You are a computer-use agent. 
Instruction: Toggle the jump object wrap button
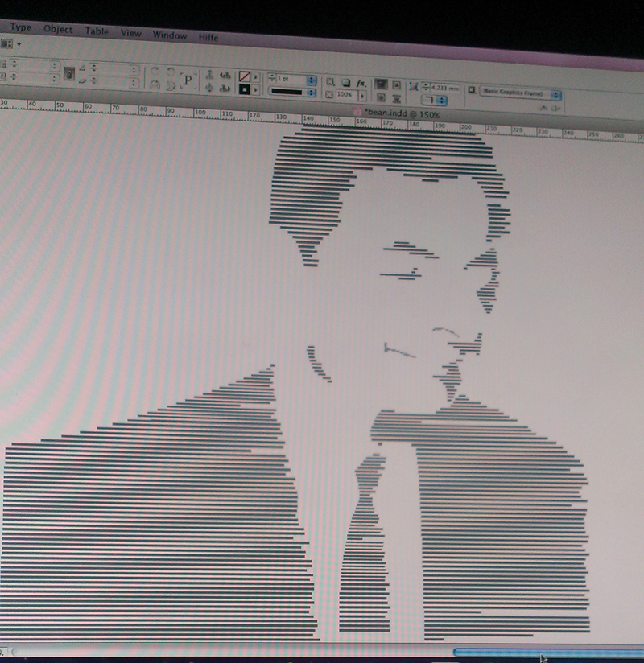(397, 99)
